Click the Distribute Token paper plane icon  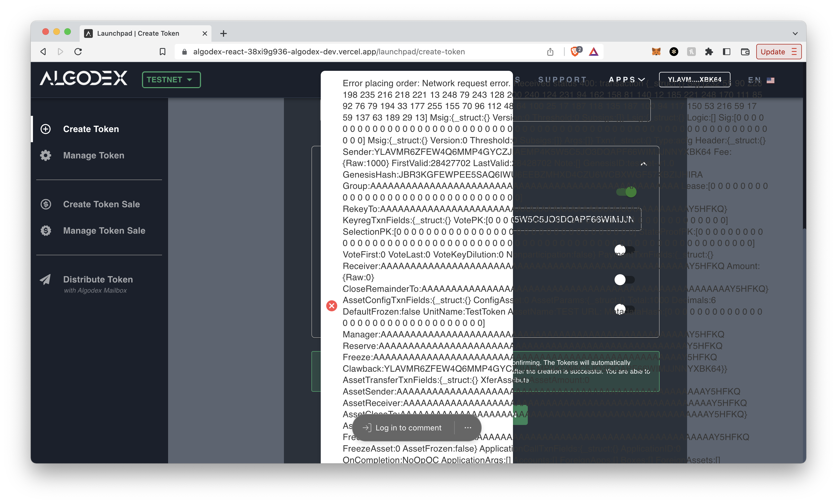[x=46, y=279]
